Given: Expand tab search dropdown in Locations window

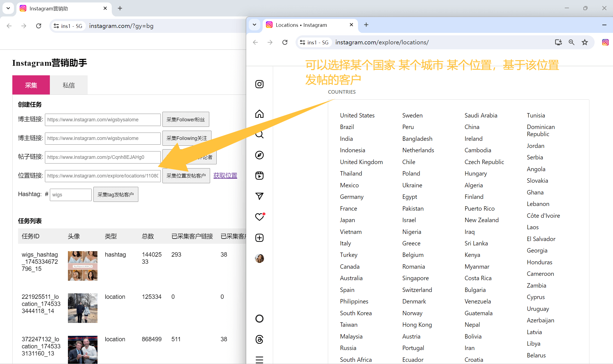Looking at the screenshot, I should tap(254, 25).
